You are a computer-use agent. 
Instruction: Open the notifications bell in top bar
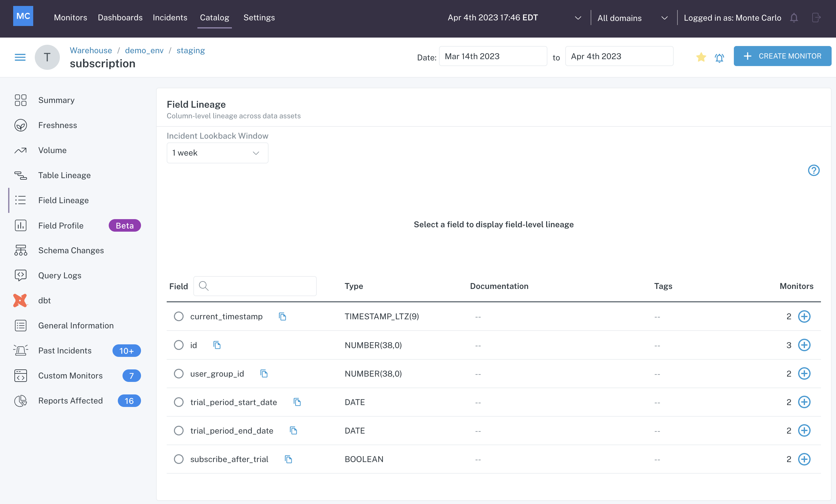794,18
